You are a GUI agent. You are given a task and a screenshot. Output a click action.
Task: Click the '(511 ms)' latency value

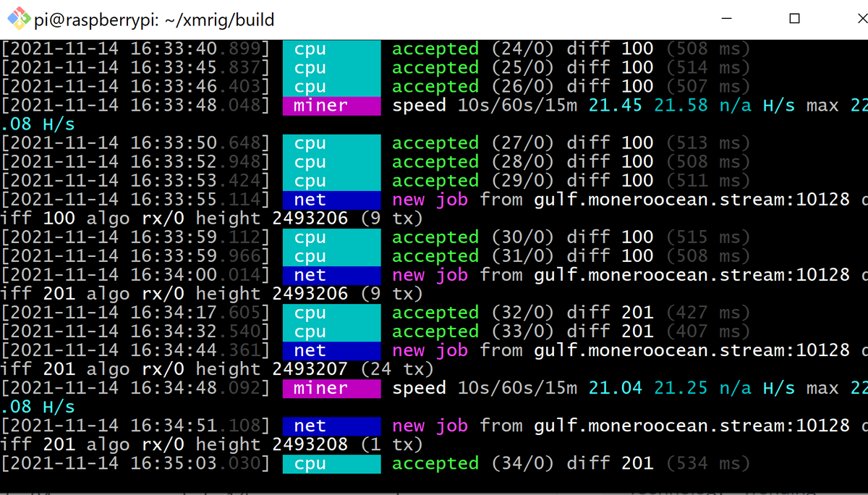[x=708, y=181]
